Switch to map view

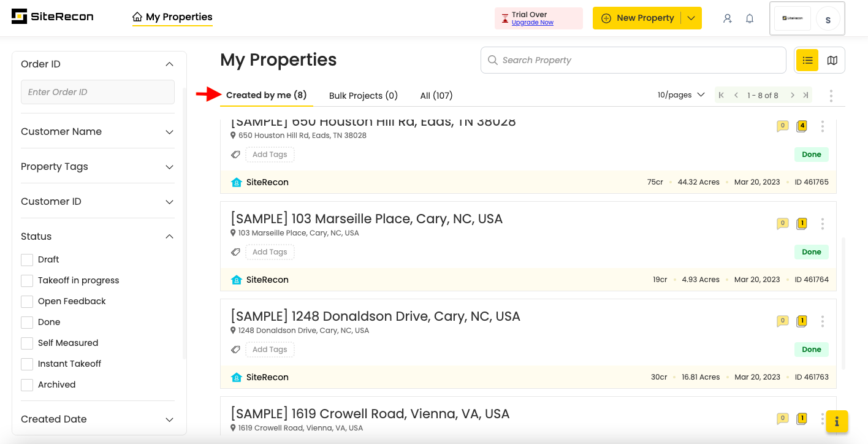(x=832, y=60)
